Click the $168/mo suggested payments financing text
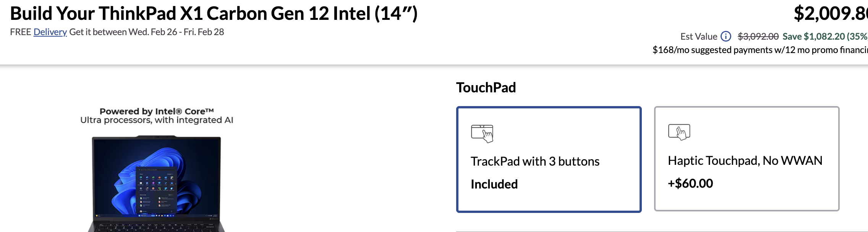 (x=760, y=50)
